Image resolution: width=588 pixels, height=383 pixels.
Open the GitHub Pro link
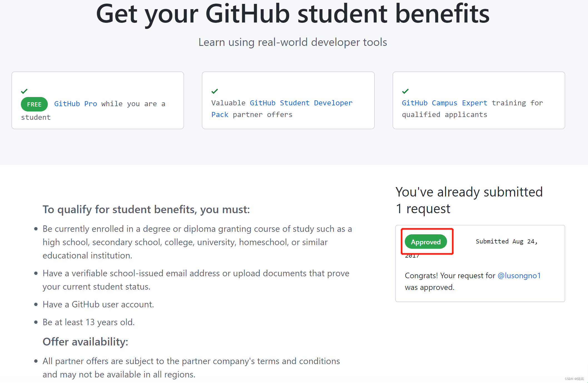coord(76,104)
